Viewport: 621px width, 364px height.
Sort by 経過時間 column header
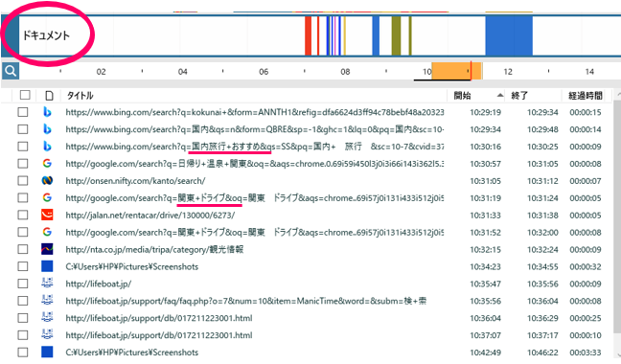coord(586,96)
